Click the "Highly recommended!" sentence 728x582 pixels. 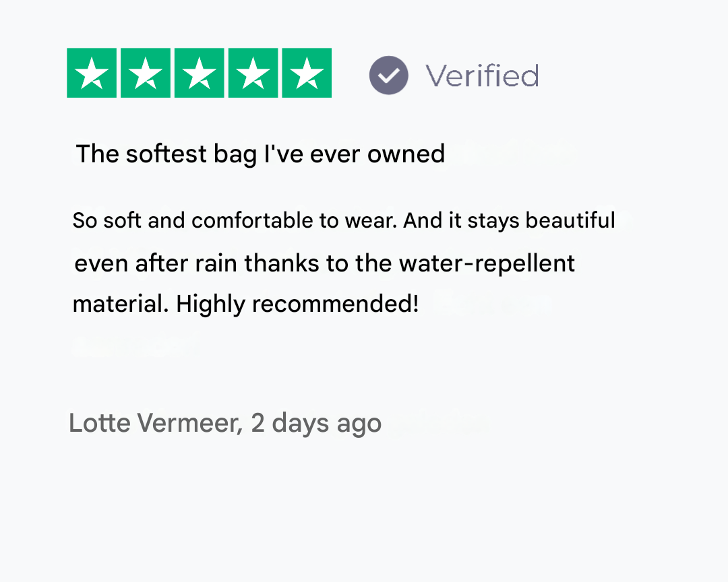297,304
